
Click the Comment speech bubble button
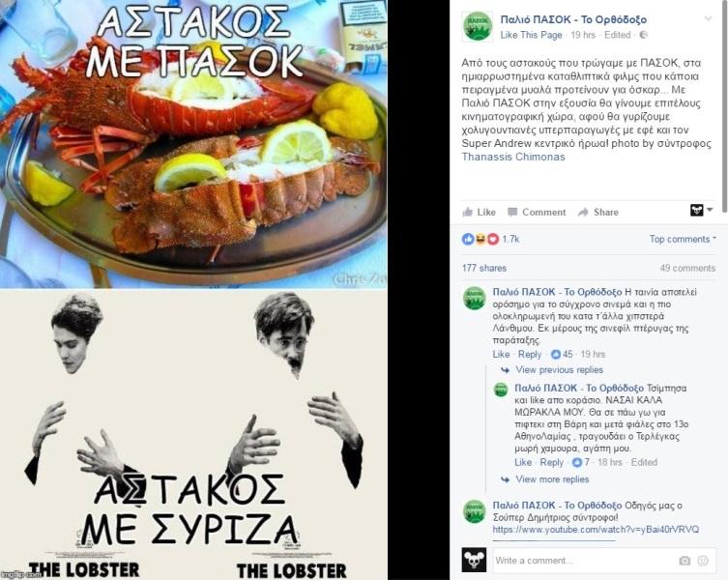[x=537, y=213]
